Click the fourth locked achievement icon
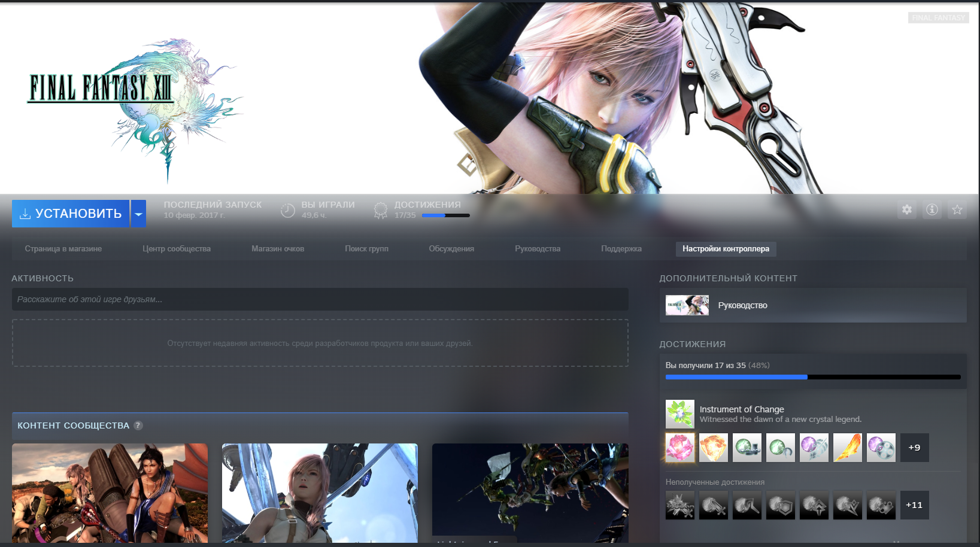 click(x=781, y=505)
